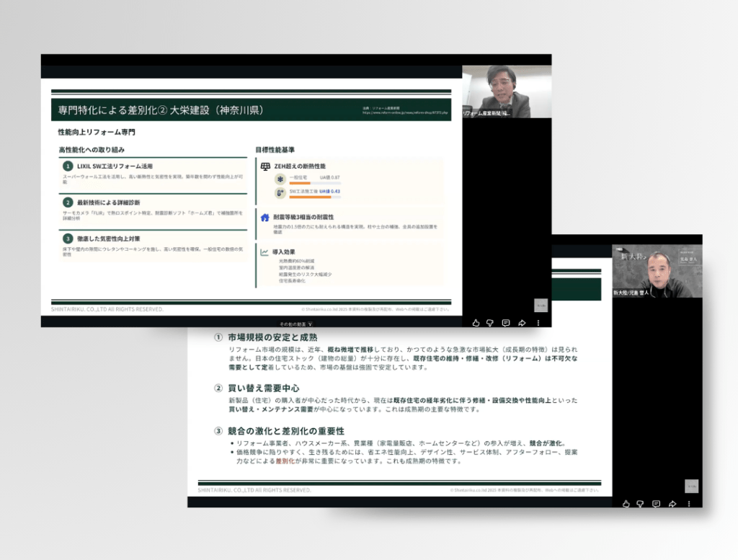This screenshot has height=560, width=738.
Task: Click channel watermark thumbnail on lower video
Action: click(691, 485)
